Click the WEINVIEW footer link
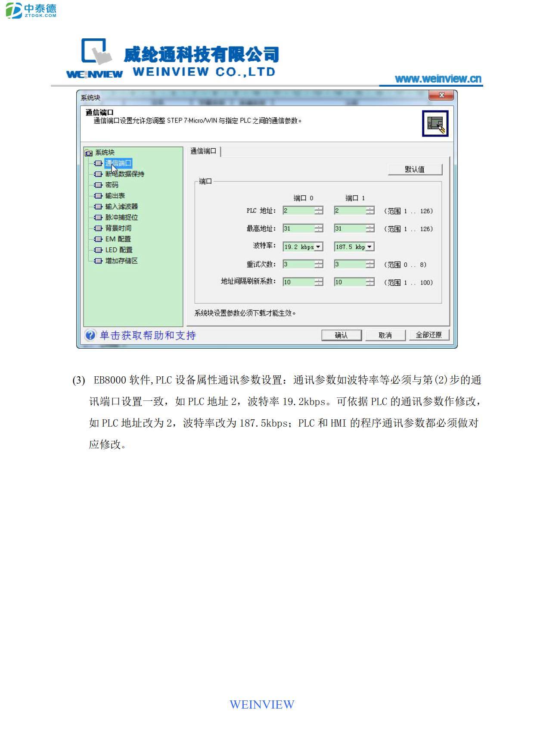Image resolution: width=534 pixels, height=756 pixels. (x=262, y=705)
